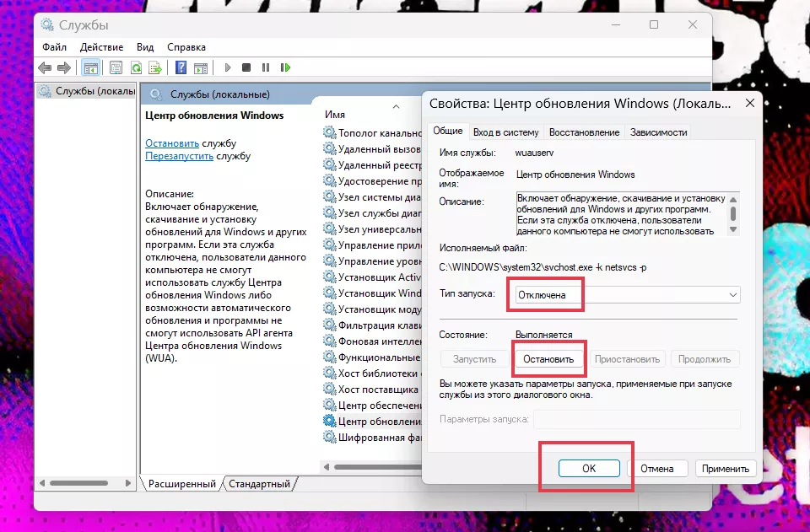The width and height of the screenshot is (810, 532).
Task: Pause the service using the pause icon
Action: click(267, 67)
